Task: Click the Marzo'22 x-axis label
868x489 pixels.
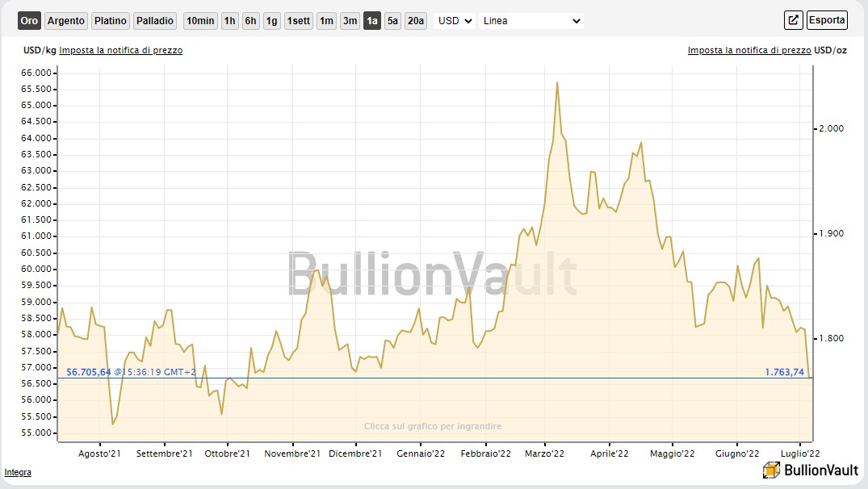Action: pyautogui.click(x=545, y=453)
